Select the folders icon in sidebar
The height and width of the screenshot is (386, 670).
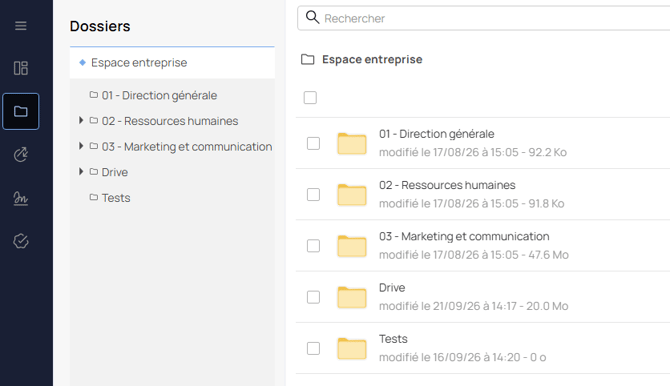(x=21, y=111)
